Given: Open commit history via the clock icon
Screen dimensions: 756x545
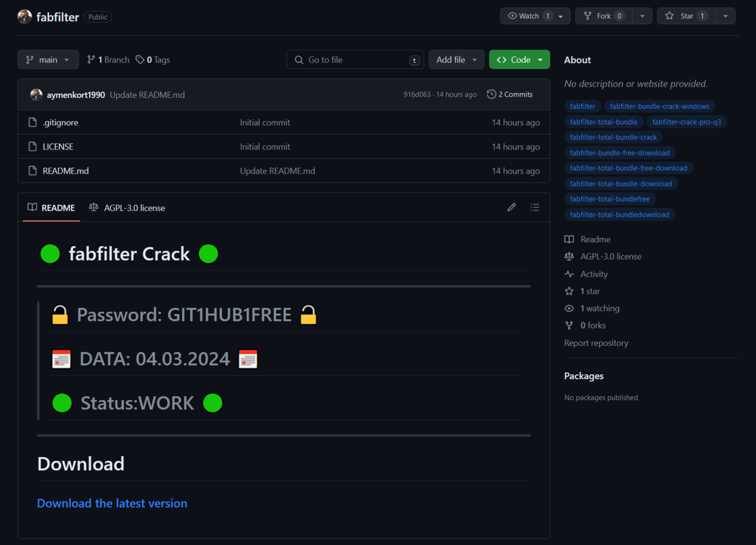Looking at the screenshot, I should click(x=491, y=94).
